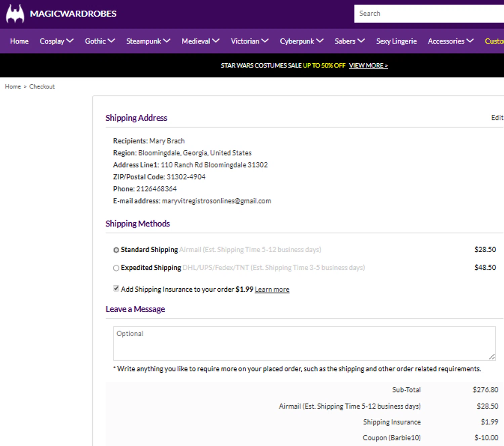Click e-mail address maryvitregistrosonlines@gmail.com

click(216, 201)
